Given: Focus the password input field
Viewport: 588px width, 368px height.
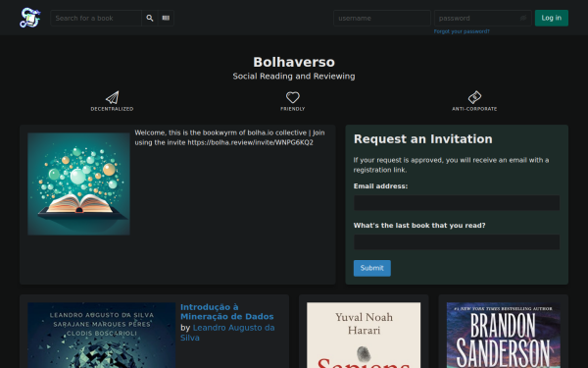Looking at the screenshot, I should click(482, 18).
